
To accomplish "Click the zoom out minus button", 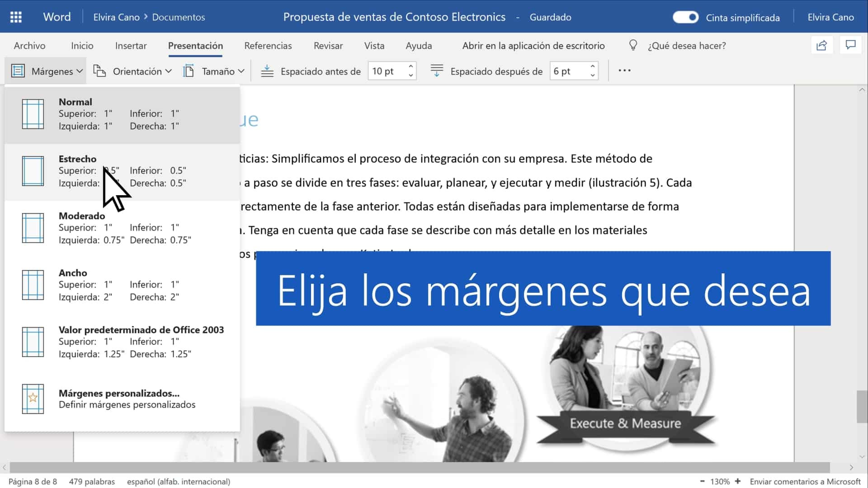I will click(x=702, y=481).
